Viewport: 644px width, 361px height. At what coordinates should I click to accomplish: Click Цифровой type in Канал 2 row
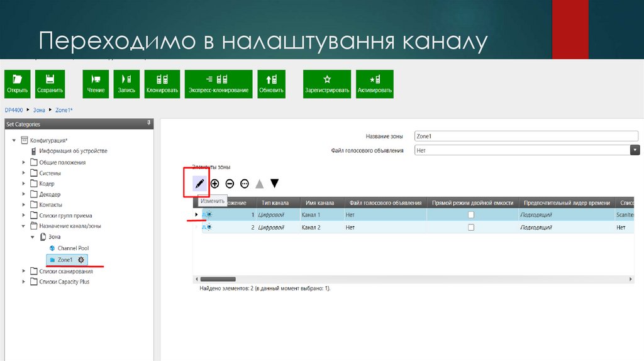click(x=270, y=227)
